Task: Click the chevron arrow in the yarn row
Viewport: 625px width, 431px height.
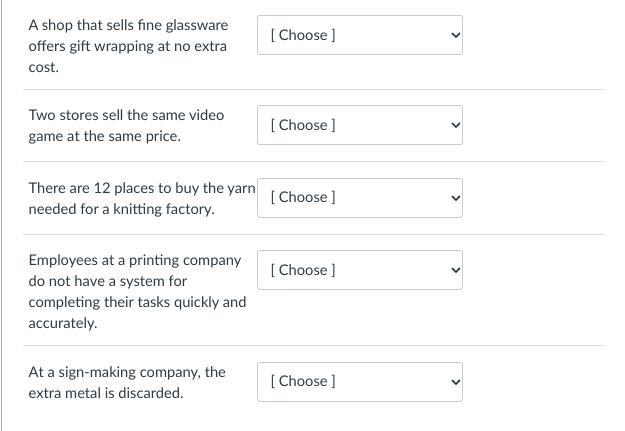Action: (x=455, y=197)
